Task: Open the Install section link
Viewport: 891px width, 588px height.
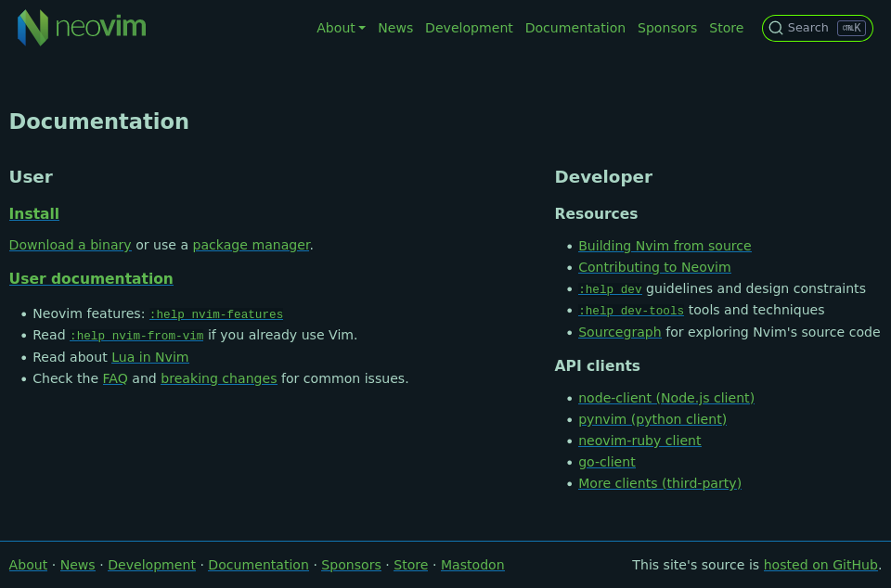Action: tap(33, 213)
